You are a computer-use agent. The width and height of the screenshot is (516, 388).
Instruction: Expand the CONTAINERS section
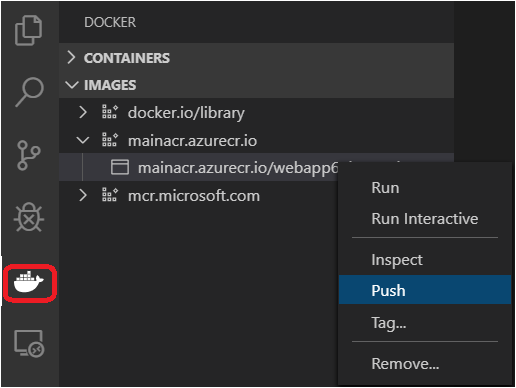pyautogui.click(x=71, y=57)
